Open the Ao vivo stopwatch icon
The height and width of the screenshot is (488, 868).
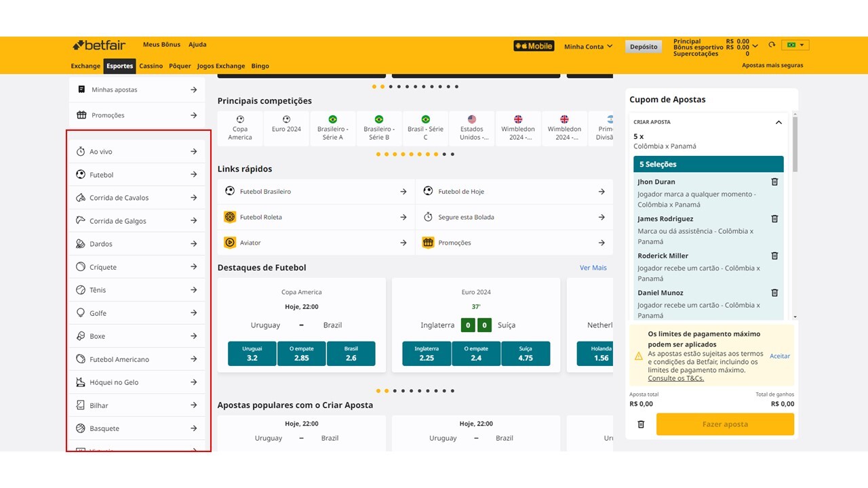click(81, 152)
